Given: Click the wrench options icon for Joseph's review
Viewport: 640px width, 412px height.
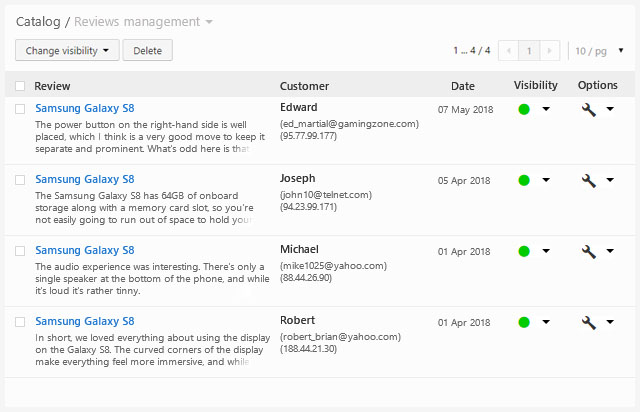Looking at the screenshot, I should click(x=589, y=181).
